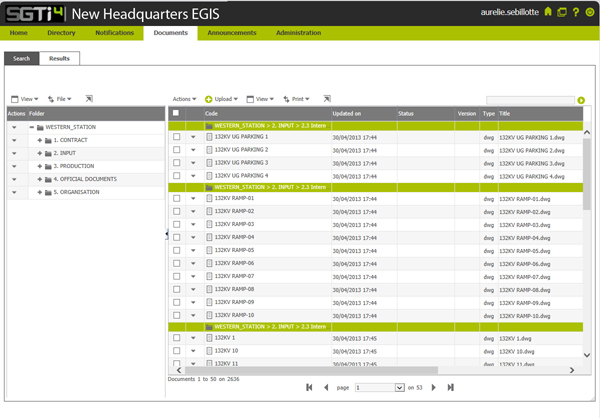Go to the last page of documents
The width and height of the screenshot is (600, 418).
[x=451, y=387]
